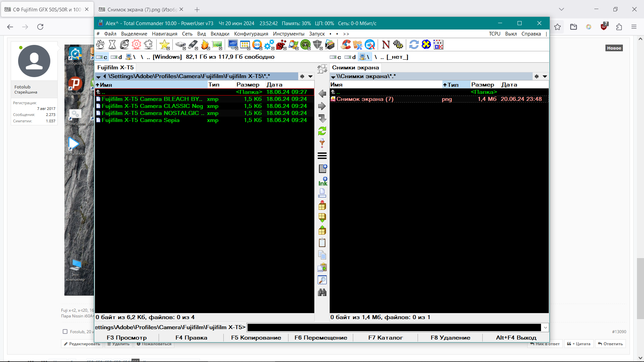Open right panel directory history dropdown arrow
This screenshot has height=362, width=644.
(x=545, y=76)
